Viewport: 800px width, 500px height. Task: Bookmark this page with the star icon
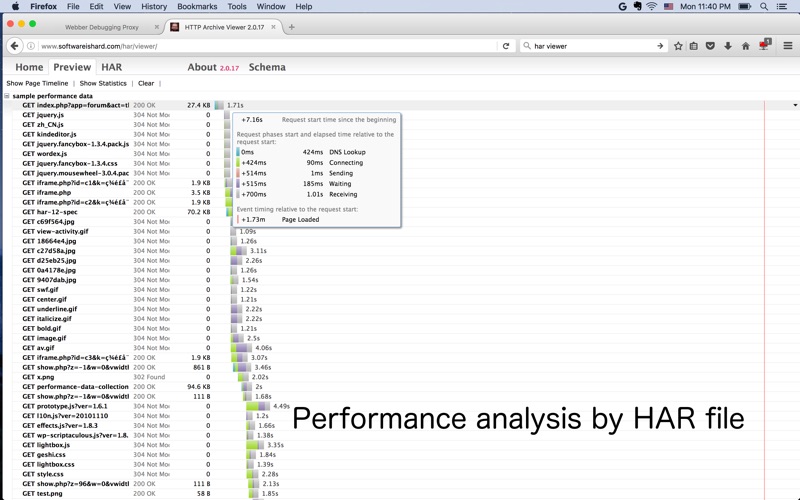click(678, 46)
